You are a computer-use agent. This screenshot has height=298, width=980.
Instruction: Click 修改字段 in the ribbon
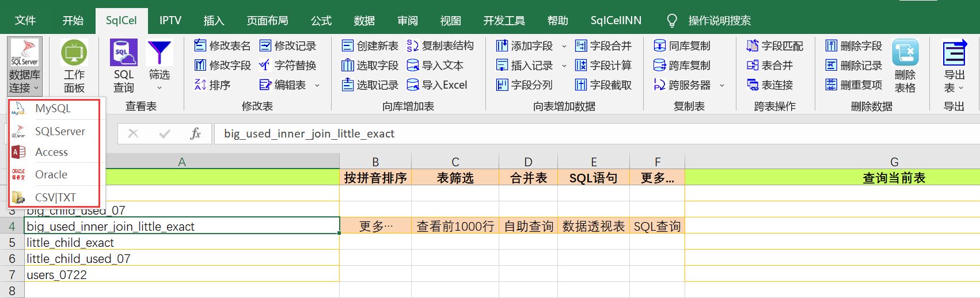222,65
